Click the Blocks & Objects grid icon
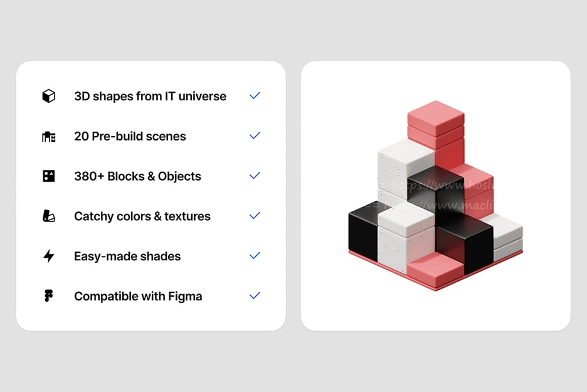The height and width of the screenshot is (392, 587). [48, 176]
